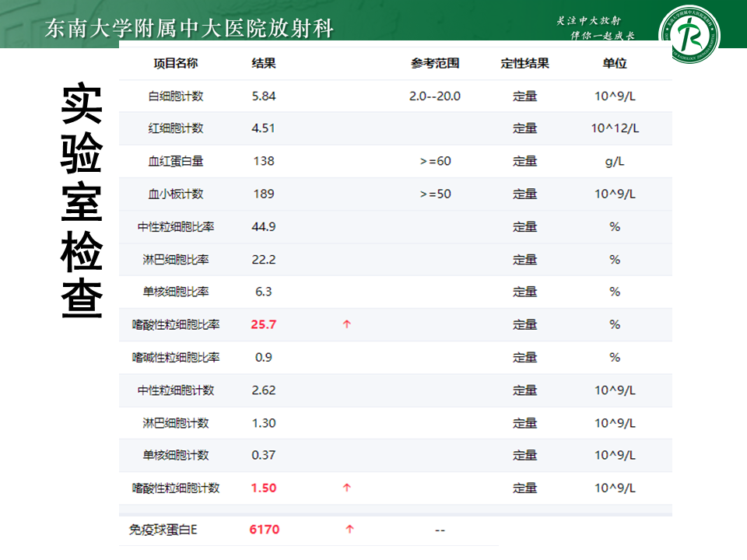This screenshot has width=747, height=560.
Task: Click the 白细胞计数 row label
Action: point(174,96)
